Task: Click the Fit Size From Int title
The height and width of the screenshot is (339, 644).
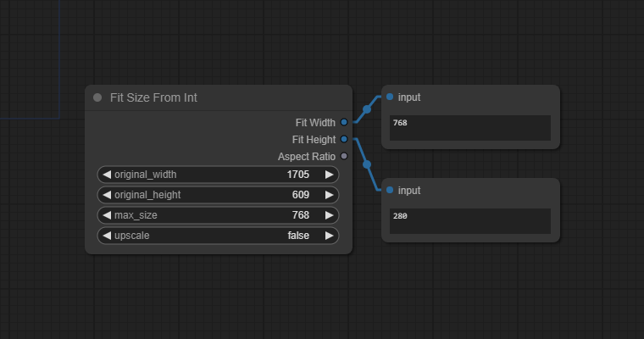Action: pos(153,97)
